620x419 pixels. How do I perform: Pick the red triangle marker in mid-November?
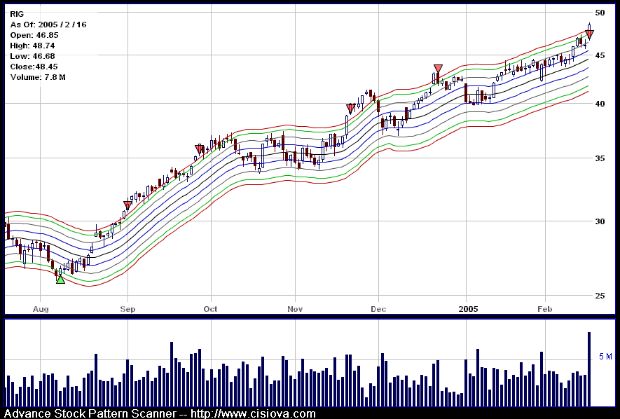pyautogui.click(x=350, y=109)
